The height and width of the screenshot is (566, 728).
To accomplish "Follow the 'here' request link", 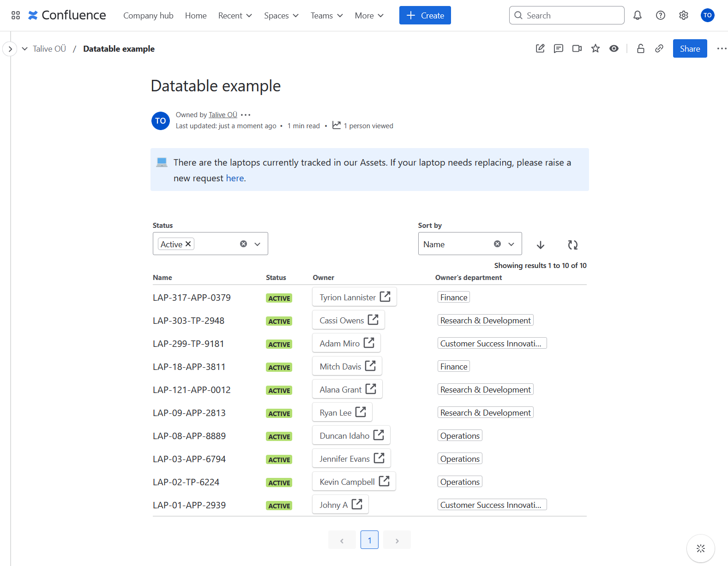I will click(x=235, y=179).
